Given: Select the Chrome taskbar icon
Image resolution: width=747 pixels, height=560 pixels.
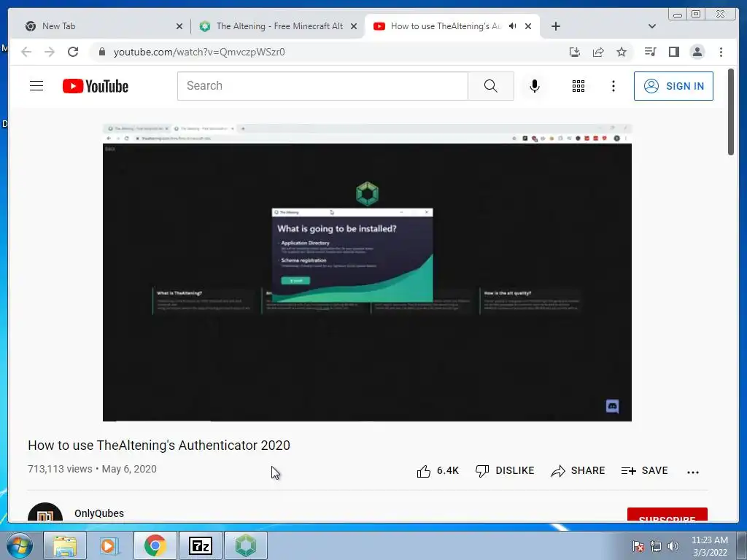Looking at the screenshot, I should tap(155, 545).
